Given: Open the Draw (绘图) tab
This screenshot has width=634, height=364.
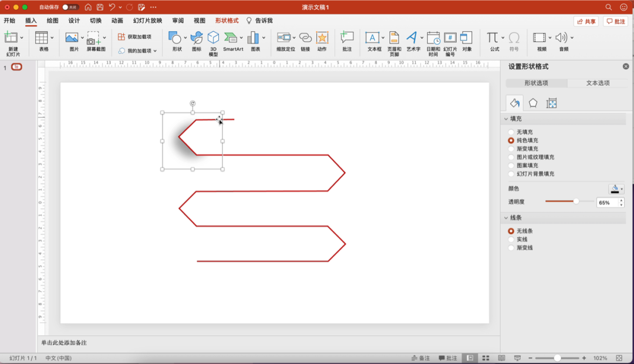Looking at the screenshot, I should (53, 21).
